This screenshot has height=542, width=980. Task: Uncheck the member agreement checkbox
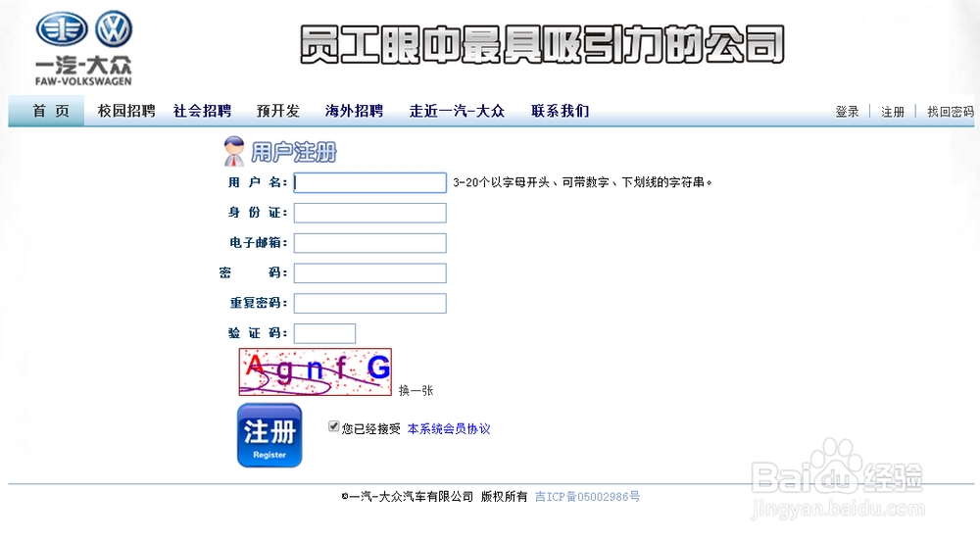[334, 426]
